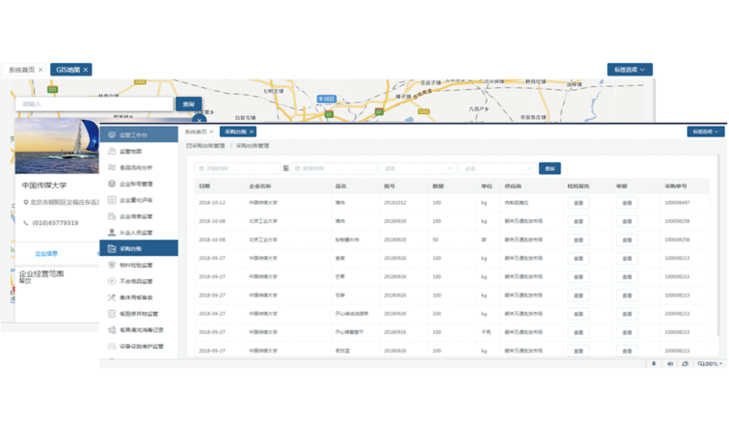Click 查询 button next to 企业 filter

549,169
